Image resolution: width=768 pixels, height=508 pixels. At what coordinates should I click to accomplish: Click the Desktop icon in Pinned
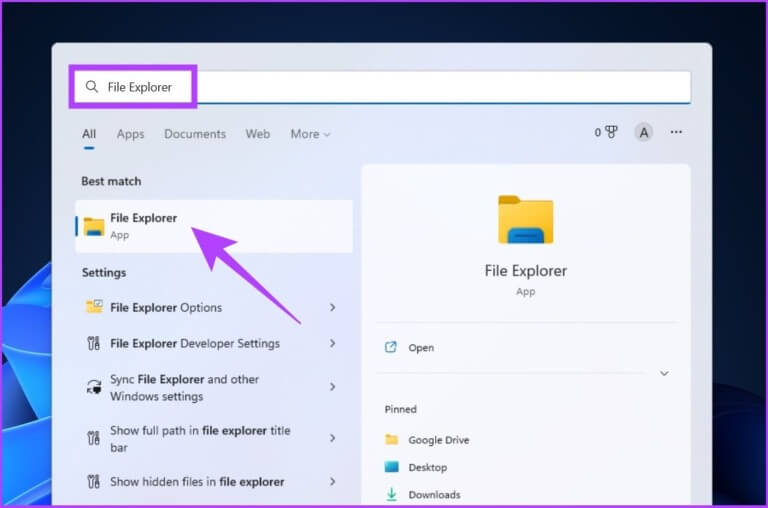[x=391, y=466]
